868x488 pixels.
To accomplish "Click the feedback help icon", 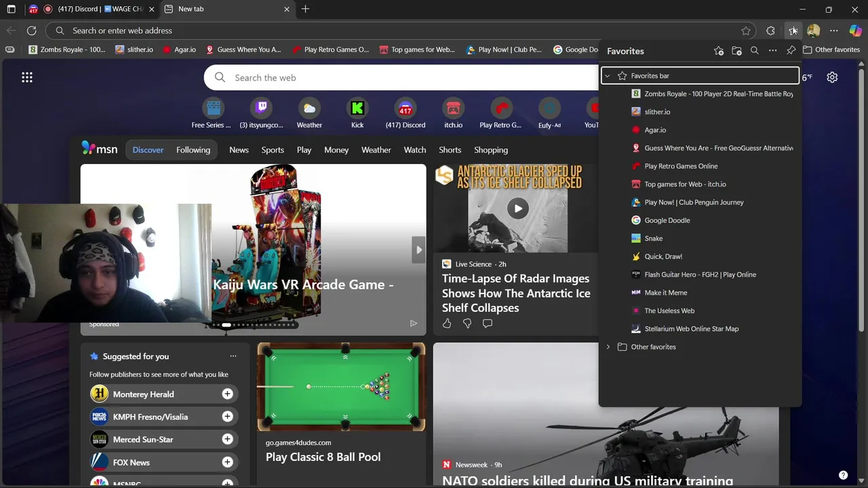I will point(843,475).
